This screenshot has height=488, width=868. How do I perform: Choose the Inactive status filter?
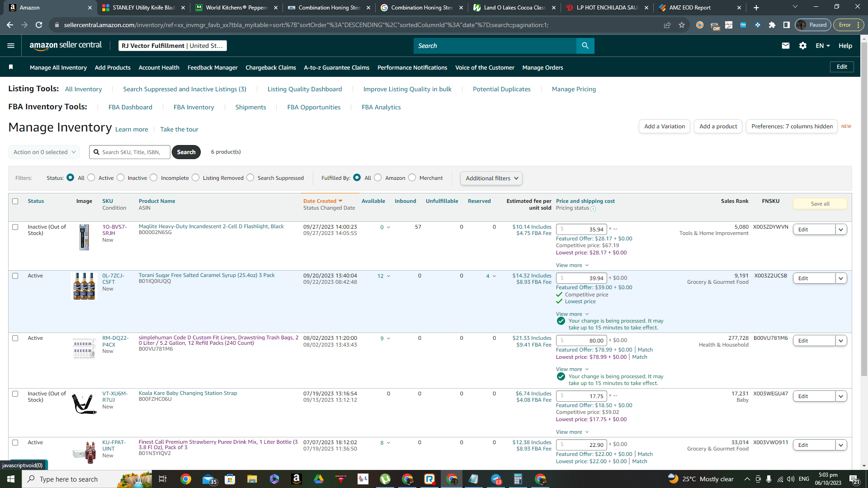[121, 178]
